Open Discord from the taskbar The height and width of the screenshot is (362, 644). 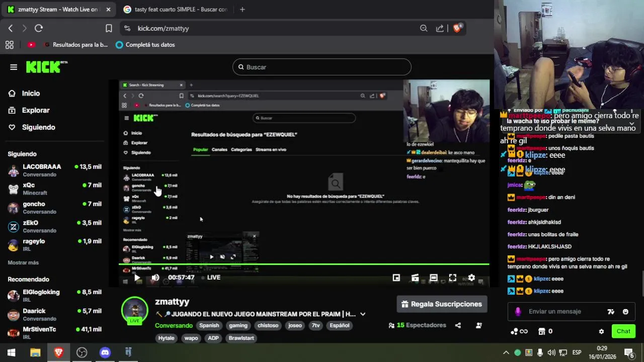click(x=105, y=352)
